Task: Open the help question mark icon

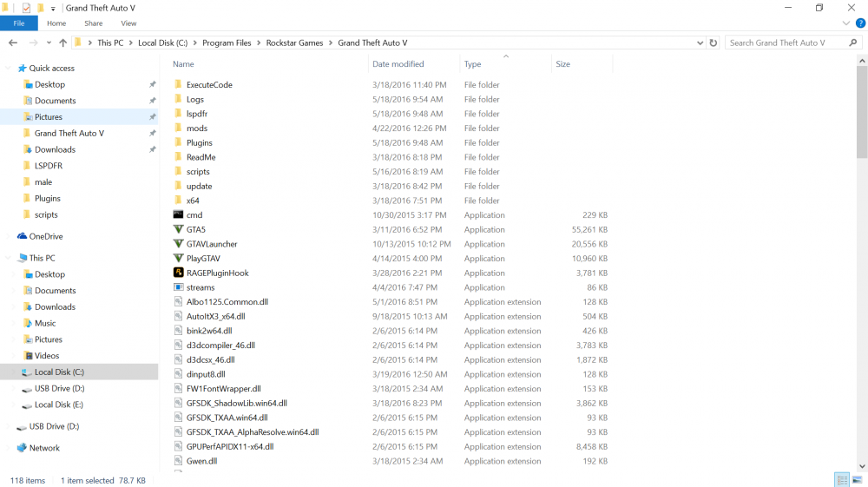Action: (860, 23)
